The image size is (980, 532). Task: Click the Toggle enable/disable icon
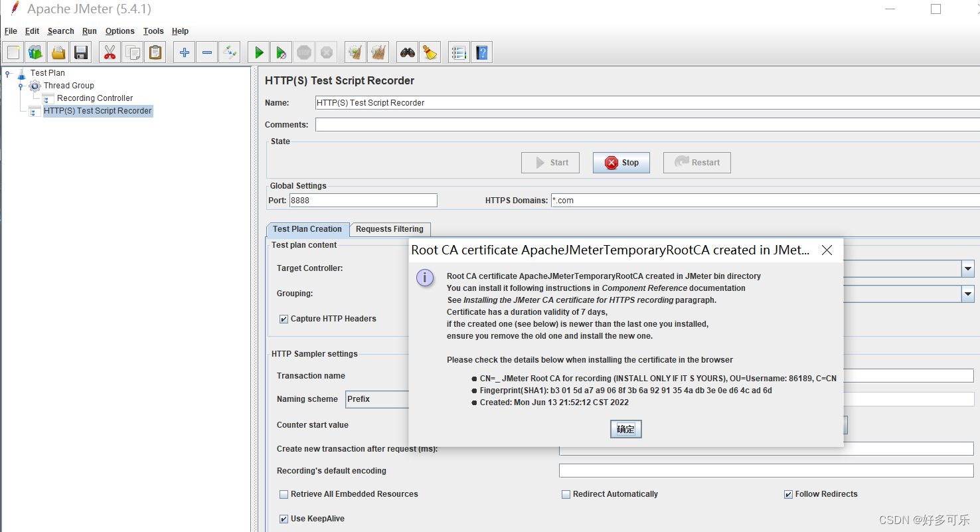pos(230,52)
